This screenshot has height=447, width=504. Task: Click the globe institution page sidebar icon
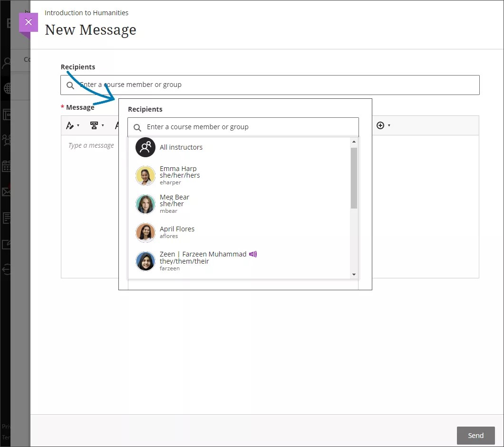pyautogui.click(x=6, y=88)
